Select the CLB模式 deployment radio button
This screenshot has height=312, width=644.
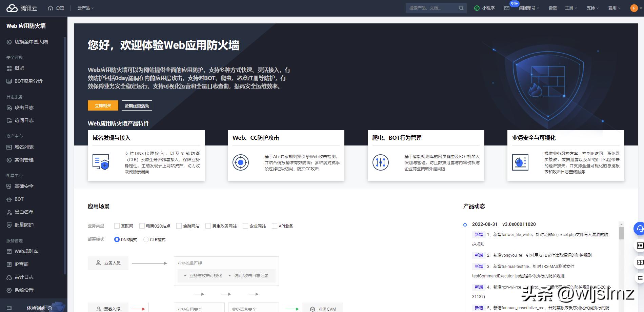[145, 239]
